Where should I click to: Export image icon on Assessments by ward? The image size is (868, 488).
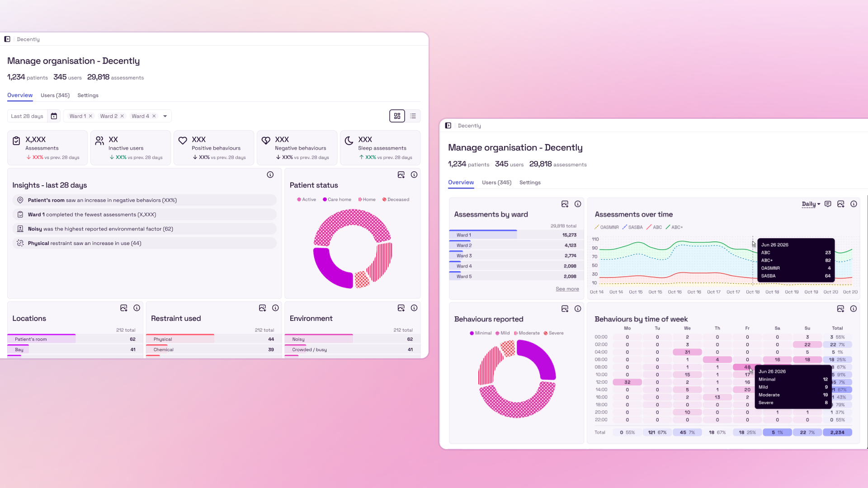tap(565, 204)
